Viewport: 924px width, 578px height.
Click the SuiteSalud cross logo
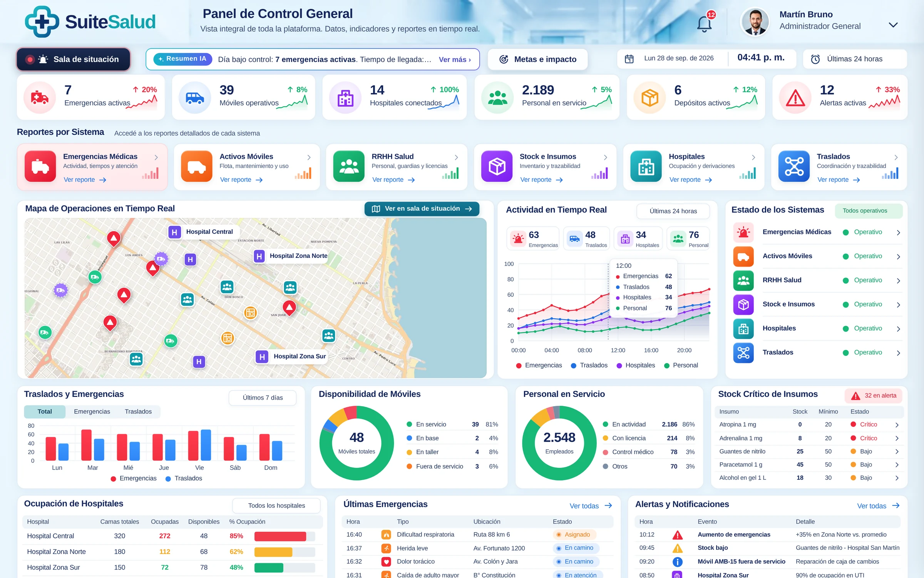click(x=42, y=22)
